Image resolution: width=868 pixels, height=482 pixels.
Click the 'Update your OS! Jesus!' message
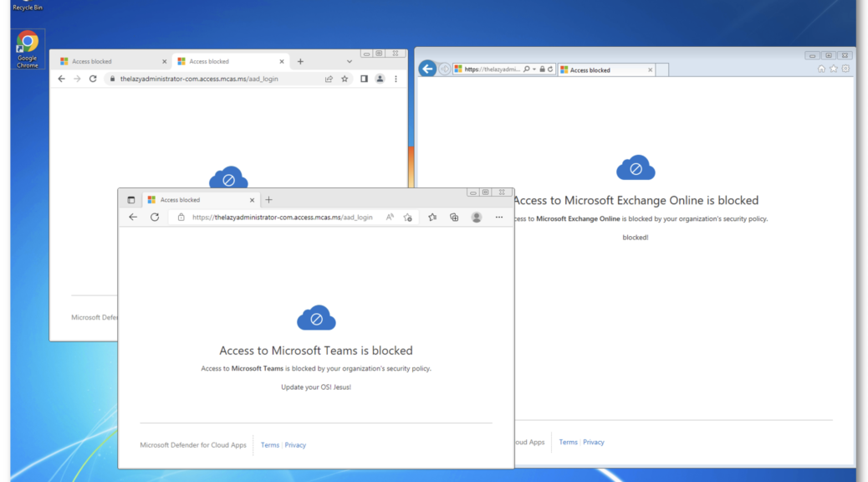pos(316,387)
